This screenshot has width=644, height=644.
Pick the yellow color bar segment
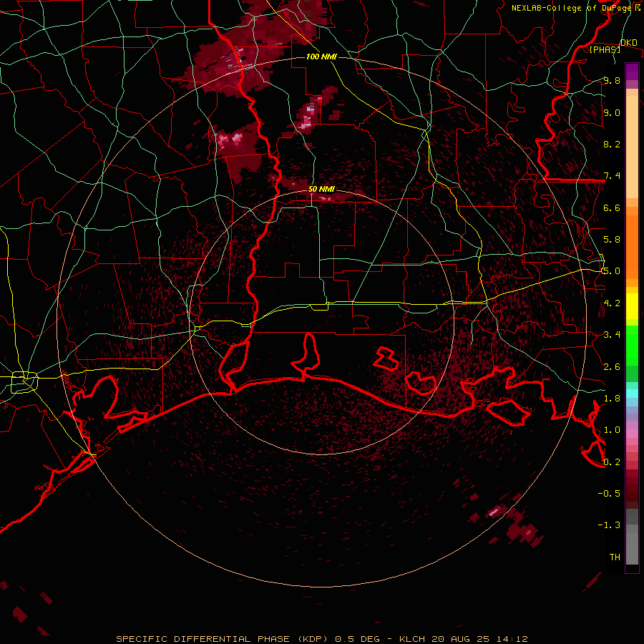(632, 306)
